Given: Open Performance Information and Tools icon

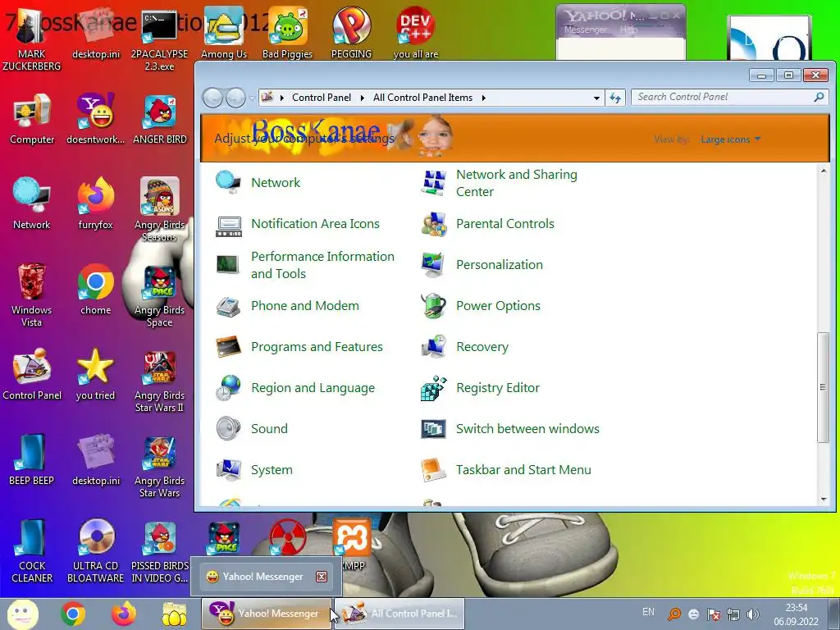Looking at the screenshot, I should (x=229, y=265).
